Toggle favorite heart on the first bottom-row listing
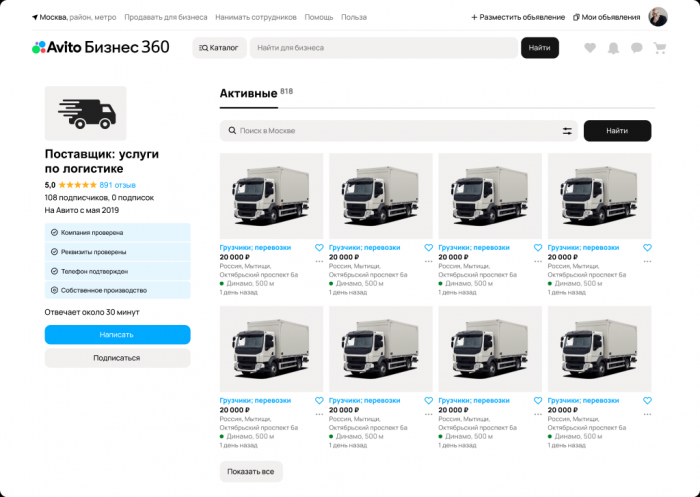 coord(319,401)
